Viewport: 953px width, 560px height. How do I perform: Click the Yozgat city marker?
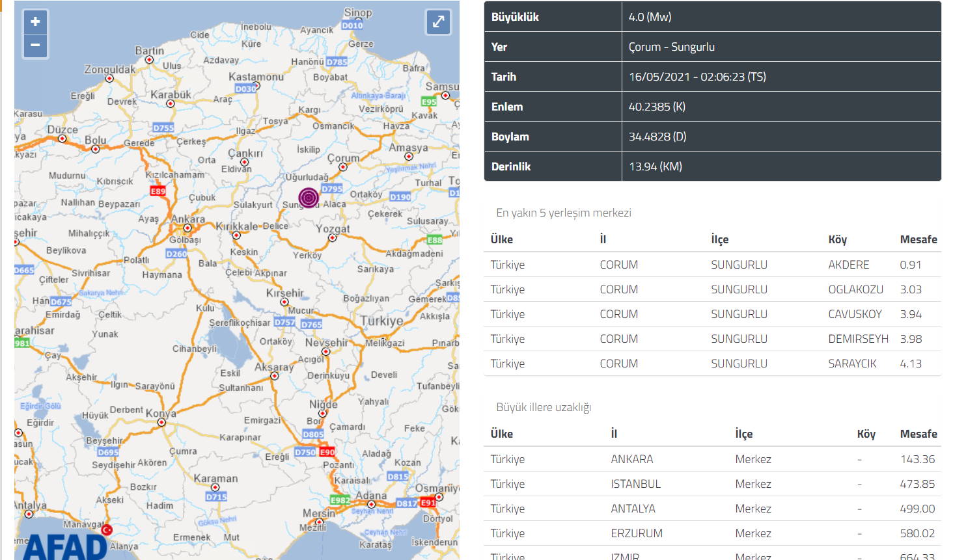coord(333,238)
